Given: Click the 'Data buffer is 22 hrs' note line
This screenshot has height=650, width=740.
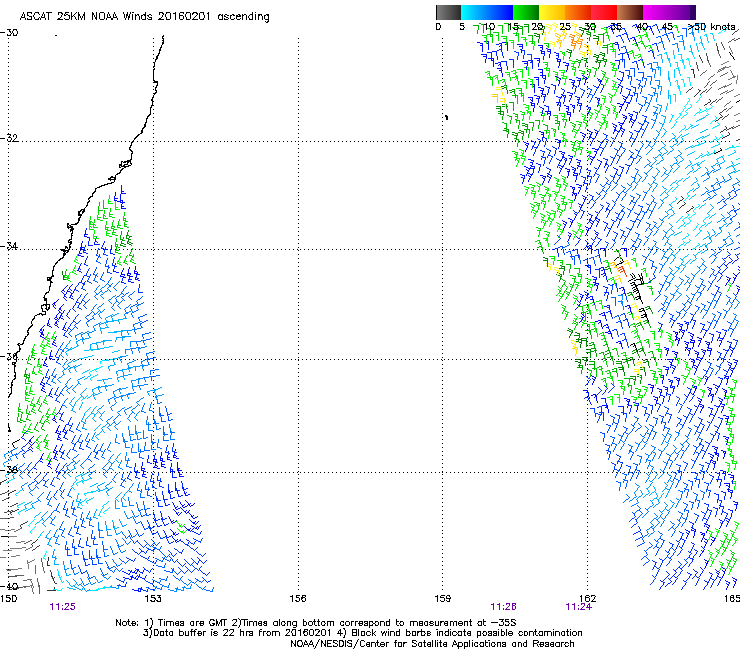Looking at the screenshot, I should coord(362,633).
